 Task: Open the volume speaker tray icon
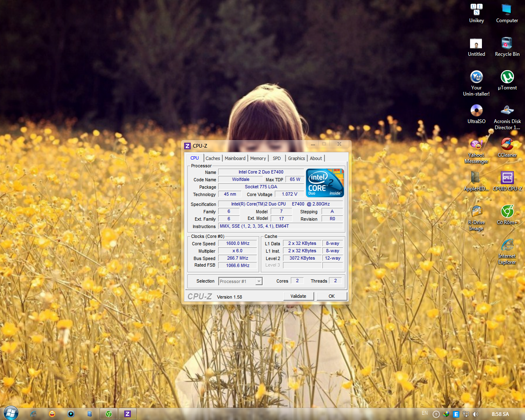[x=475, y=414]
